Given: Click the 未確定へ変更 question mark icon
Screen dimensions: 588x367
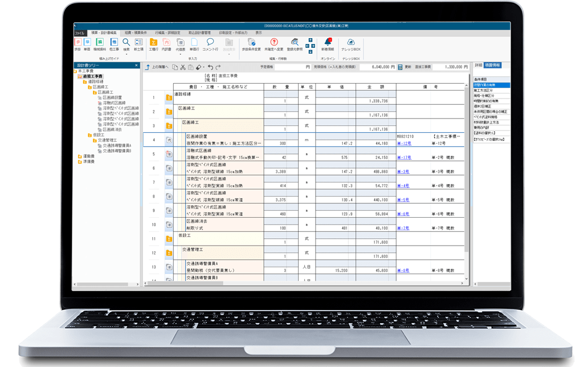Looking at the screenshot, I should (x=274, y=42).
